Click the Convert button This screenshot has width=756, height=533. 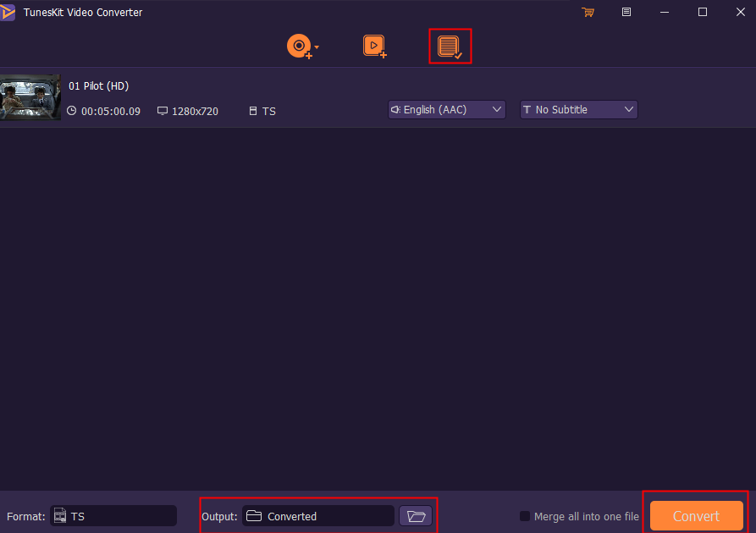click(x=696, y=516)
